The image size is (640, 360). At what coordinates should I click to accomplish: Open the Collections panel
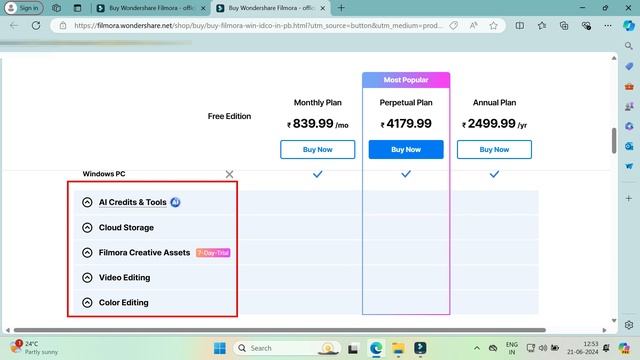(x=564, y=26)
